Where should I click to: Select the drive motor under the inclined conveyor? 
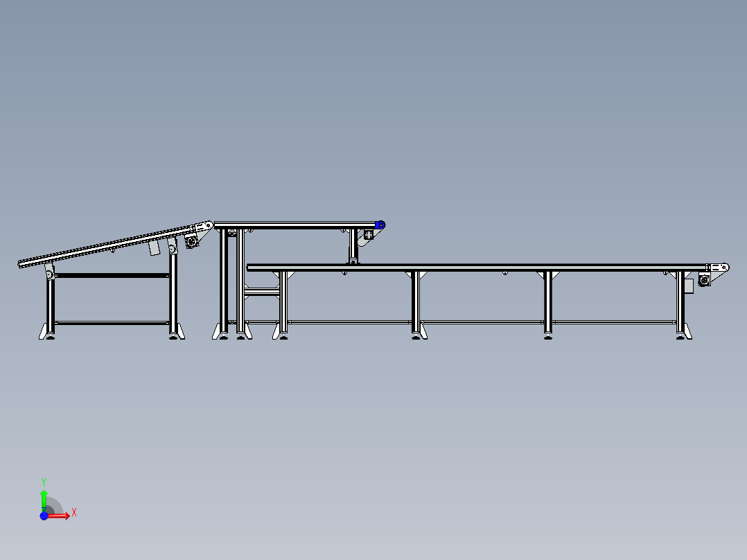tap(191, 242)
